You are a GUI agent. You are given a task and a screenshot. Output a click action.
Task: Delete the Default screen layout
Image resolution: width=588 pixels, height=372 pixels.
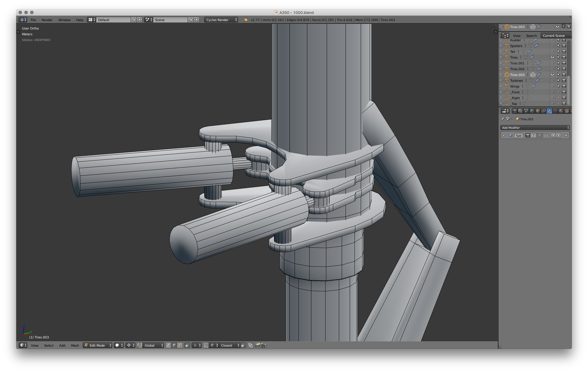click(139, 20)
